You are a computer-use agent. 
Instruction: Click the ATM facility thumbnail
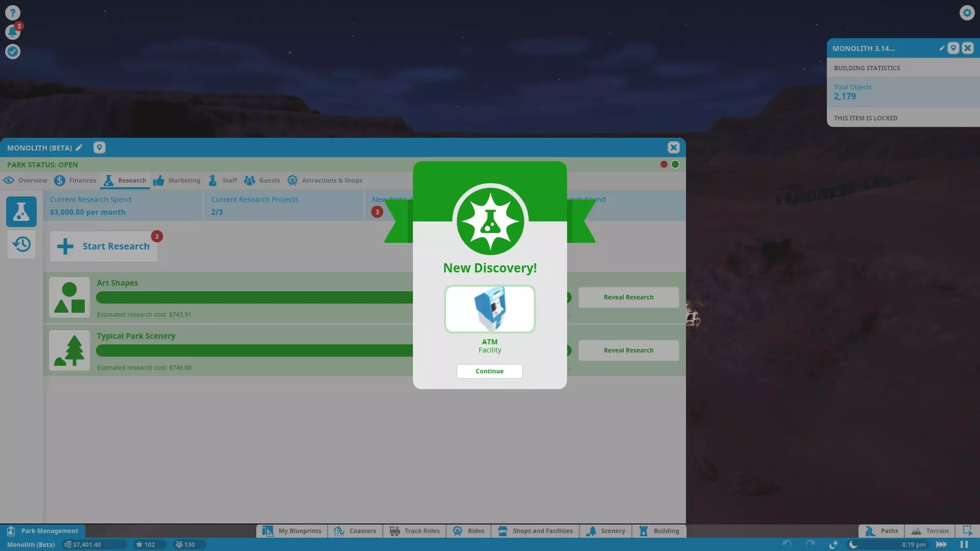tap(489, 309)
